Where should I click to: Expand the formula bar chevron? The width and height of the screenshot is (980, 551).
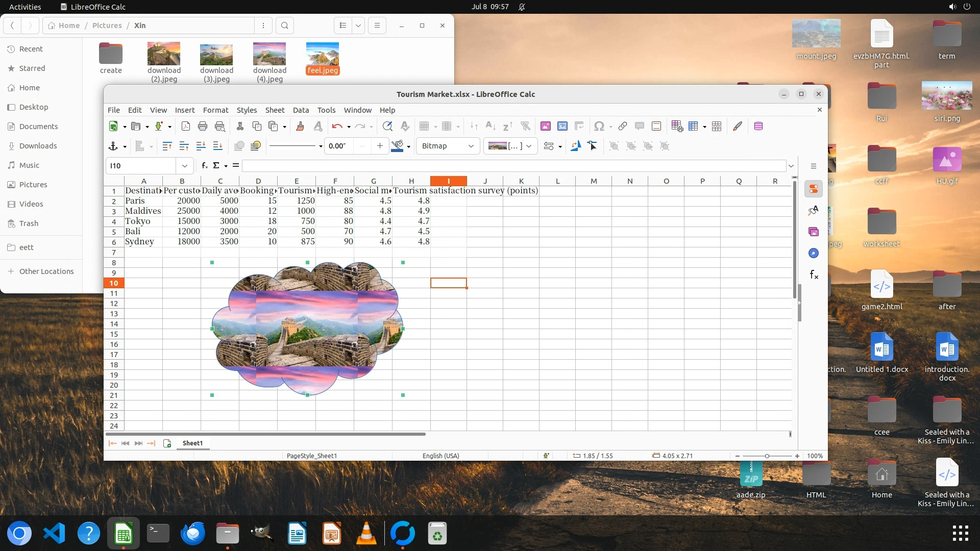pyautogui.click(x=791, y=166)
